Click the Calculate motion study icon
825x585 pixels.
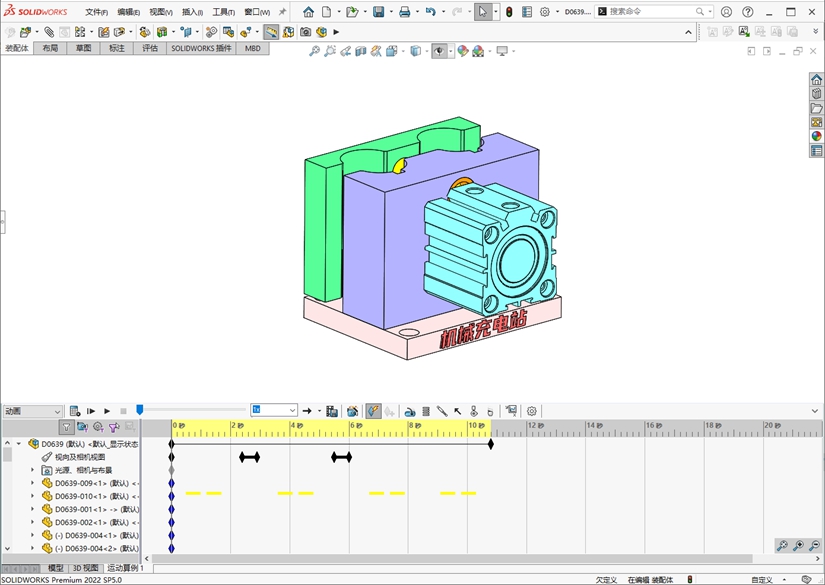(75, 411)
